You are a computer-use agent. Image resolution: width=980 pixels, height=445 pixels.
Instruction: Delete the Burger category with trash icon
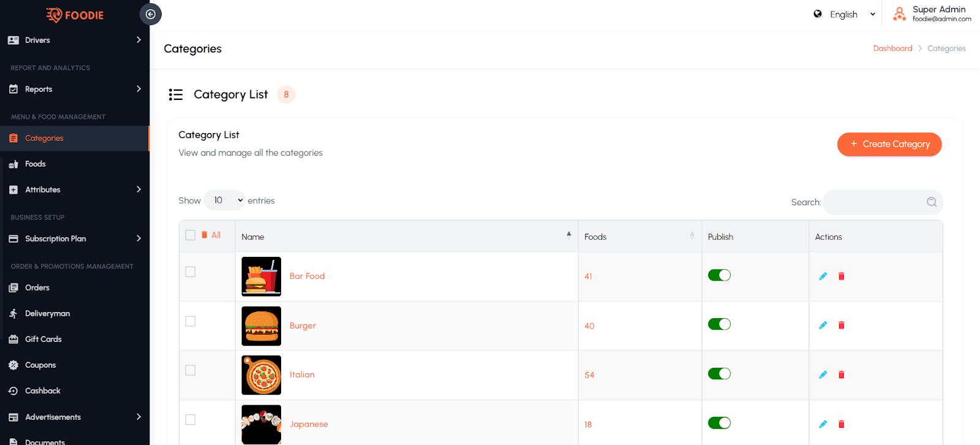click(x=841, y=325)
